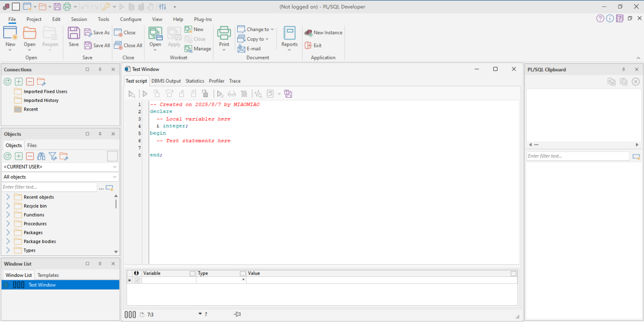Refresh the Connections list

pyautogui.click(x=8, y=82)
